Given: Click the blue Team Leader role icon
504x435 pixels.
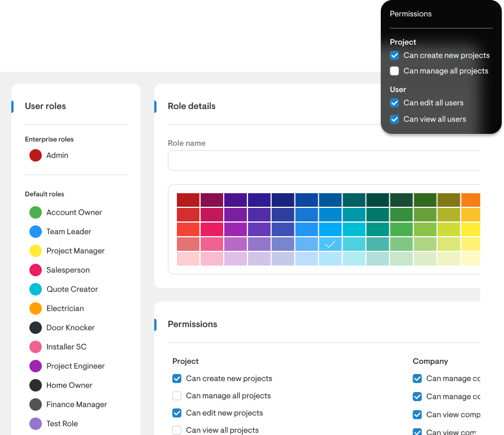Looking at the screenshot, I should 36,232.
